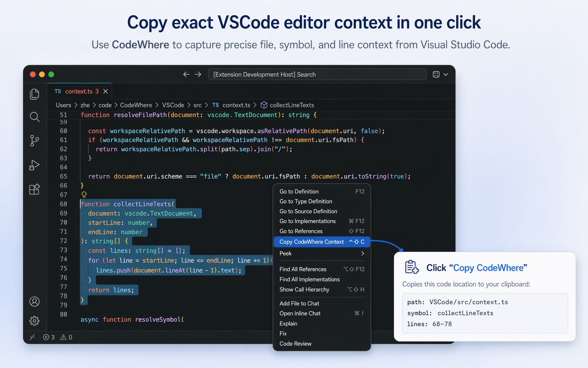Image resolution: width=588 pixels, height=368 pixels.
Task: Click the "file" string on line 65
Action: tap(210, 177)
